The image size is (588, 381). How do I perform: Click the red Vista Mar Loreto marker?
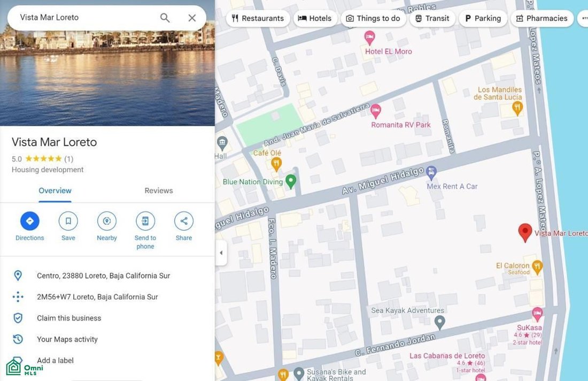pyautogui.click(x=525, y=232)
